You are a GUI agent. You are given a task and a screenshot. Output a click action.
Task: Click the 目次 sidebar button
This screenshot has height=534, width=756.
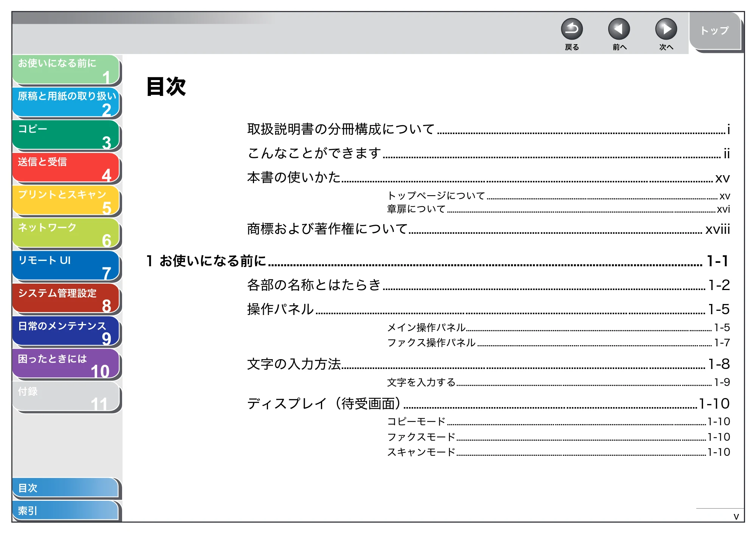(x=66, y=488)
